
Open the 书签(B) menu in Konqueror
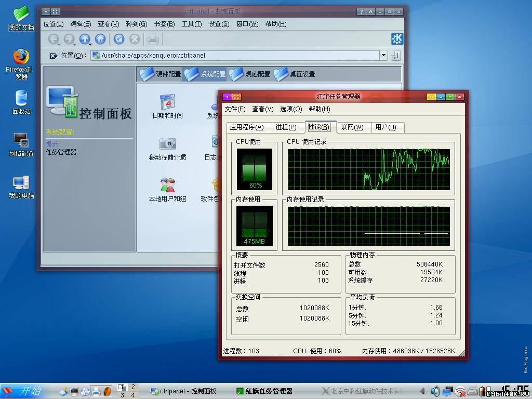(x=164, y=24)
